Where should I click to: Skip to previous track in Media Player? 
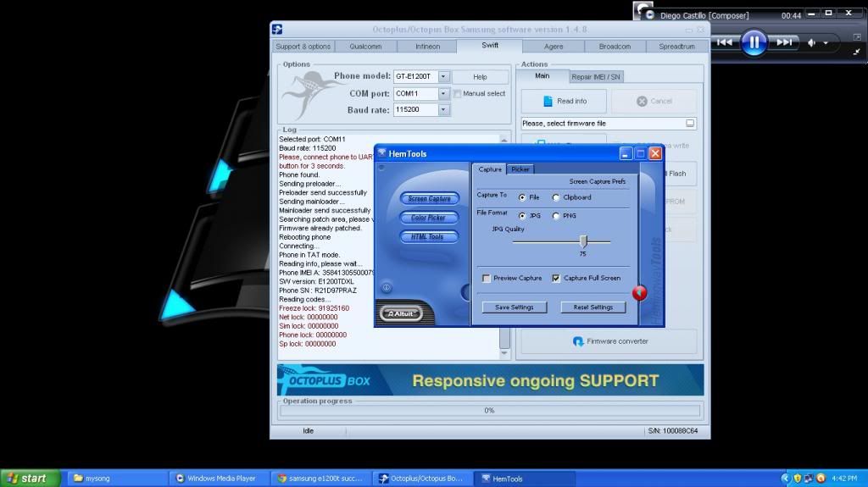coord(725,42)
